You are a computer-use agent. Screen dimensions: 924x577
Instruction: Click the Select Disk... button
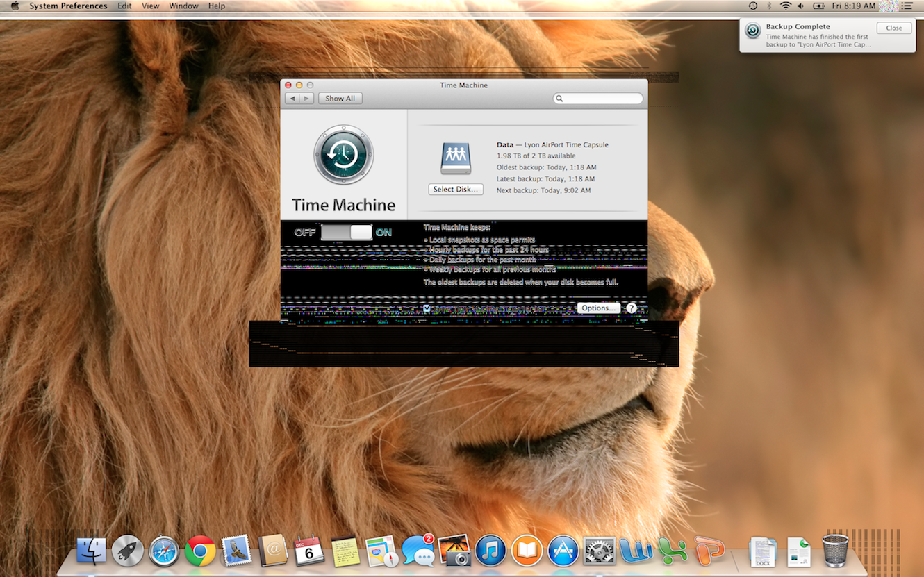pos(456,190)
